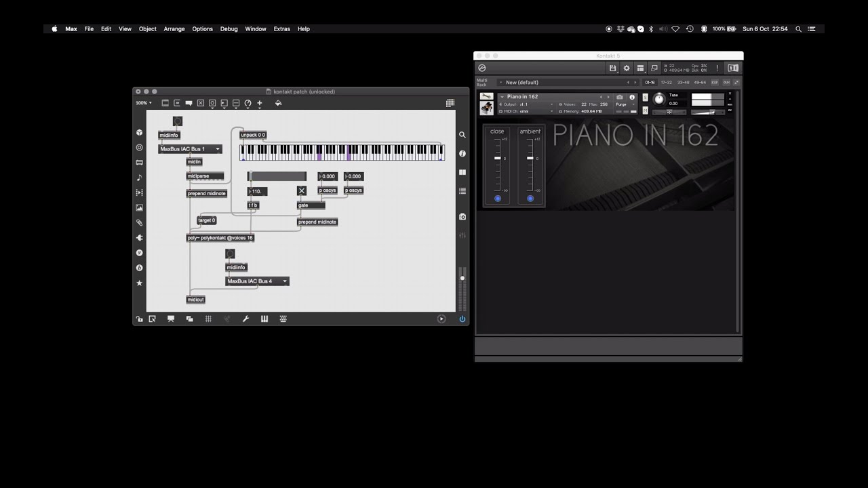Open the MaxBus IAC Bus 4 dropdown

coord(257,281)
